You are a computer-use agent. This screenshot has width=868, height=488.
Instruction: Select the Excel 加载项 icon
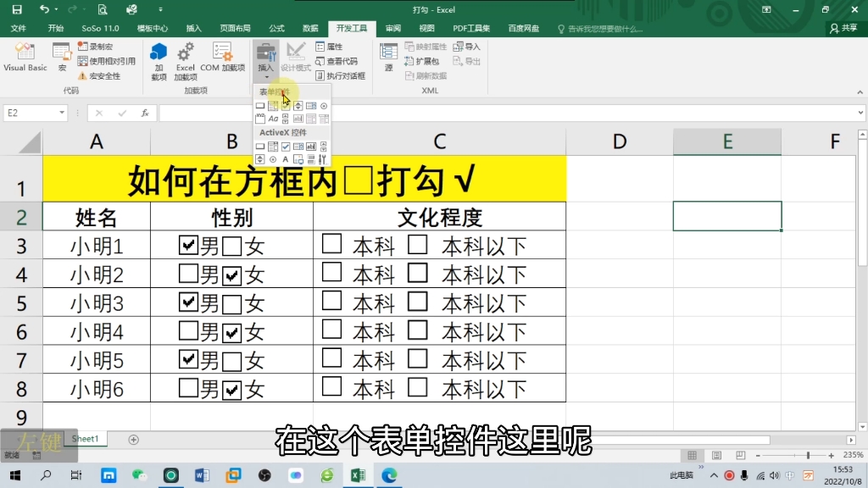pyautogui.click(x=185, y=53)
